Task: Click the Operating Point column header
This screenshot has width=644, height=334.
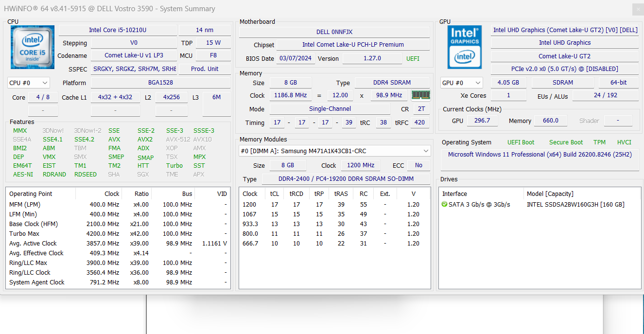Action: [x=41, y=193]
